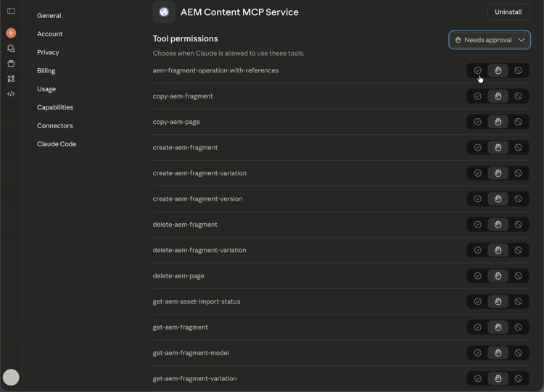Set copy-aem-fragment to always allow
Viewport: 544px width, 392px height.
pos(477,96)
